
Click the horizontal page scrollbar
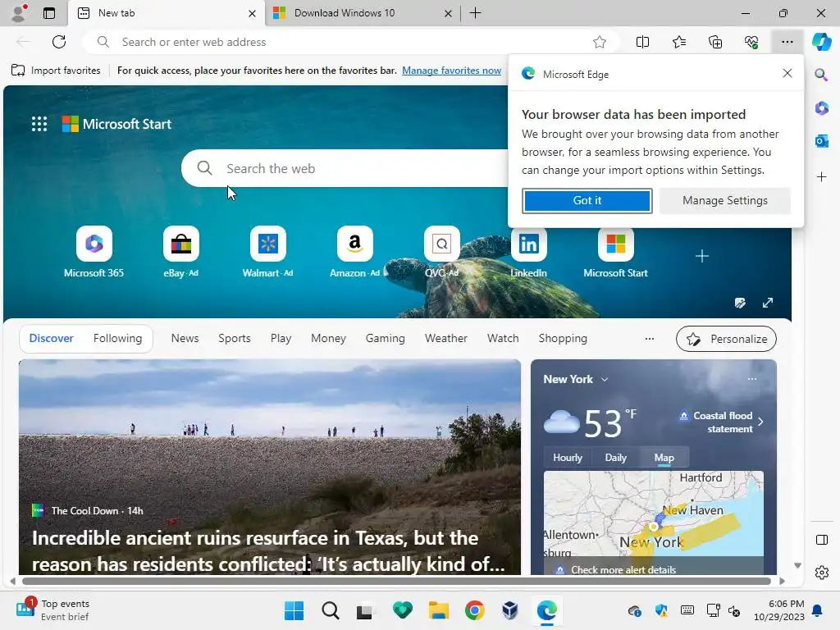coord(396,581)
